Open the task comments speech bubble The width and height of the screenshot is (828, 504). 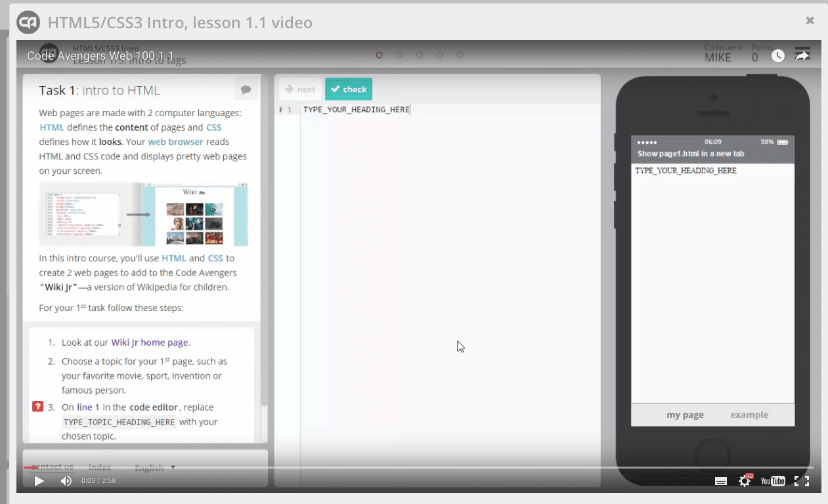tap(246, 89)
